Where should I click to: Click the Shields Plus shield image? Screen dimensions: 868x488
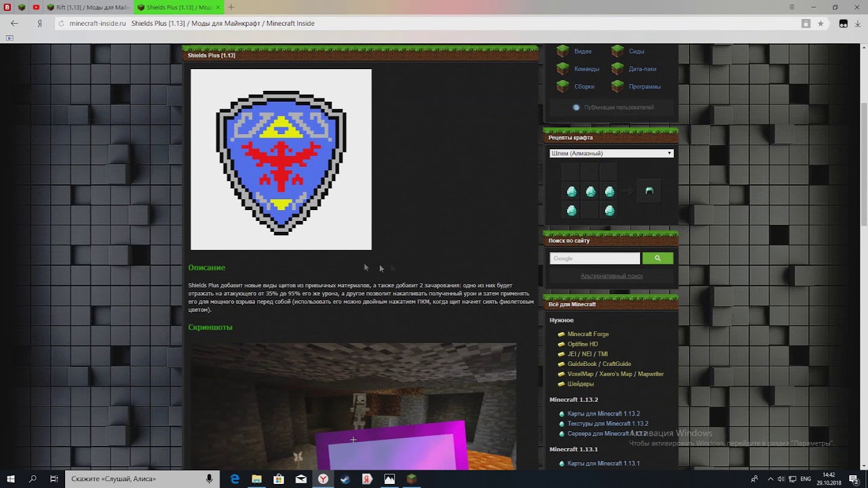point(281,159)
